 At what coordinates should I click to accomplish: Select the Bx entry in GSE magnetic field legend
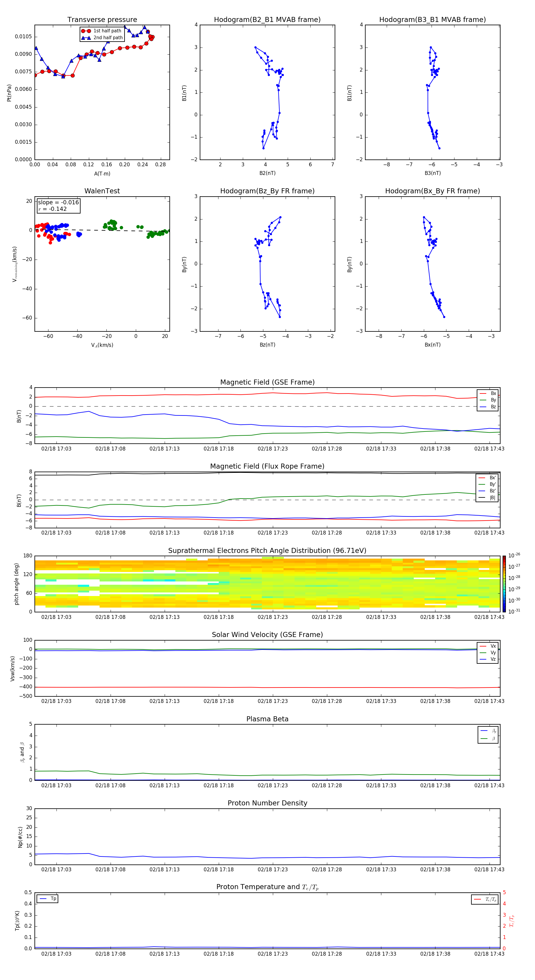(488, 393)
